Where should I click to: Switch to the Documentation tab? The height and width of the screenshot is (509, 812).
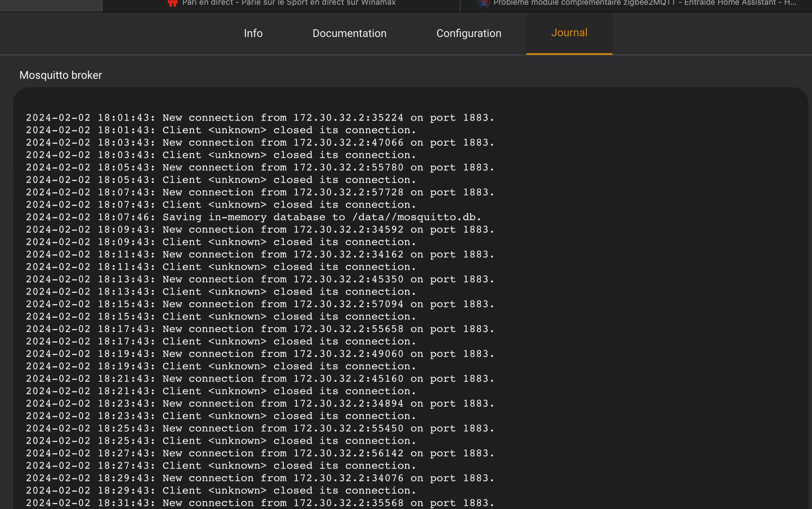(349, 33)
